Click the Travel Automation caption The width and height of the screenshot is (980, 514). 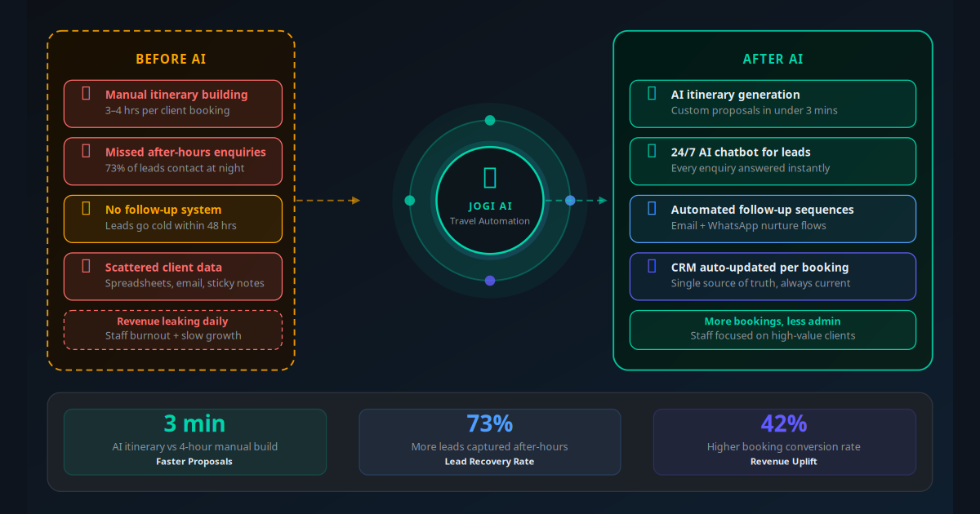[490, 221]
